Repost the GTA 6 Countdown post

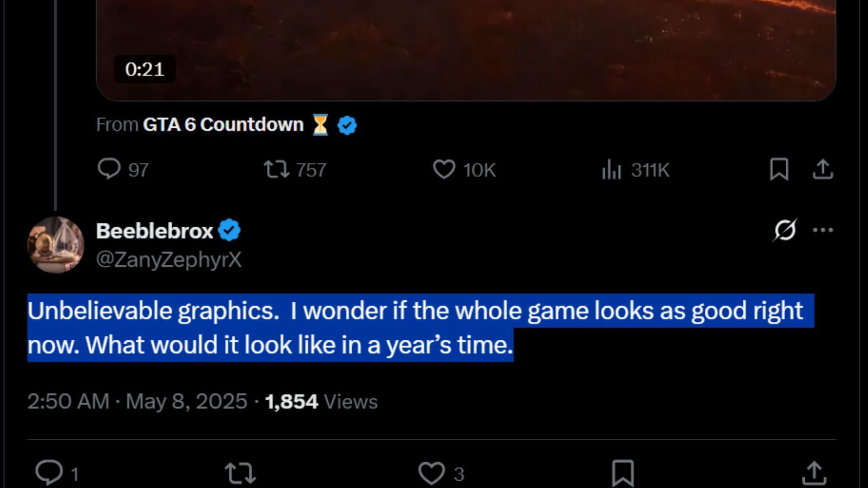pos(276,169)
